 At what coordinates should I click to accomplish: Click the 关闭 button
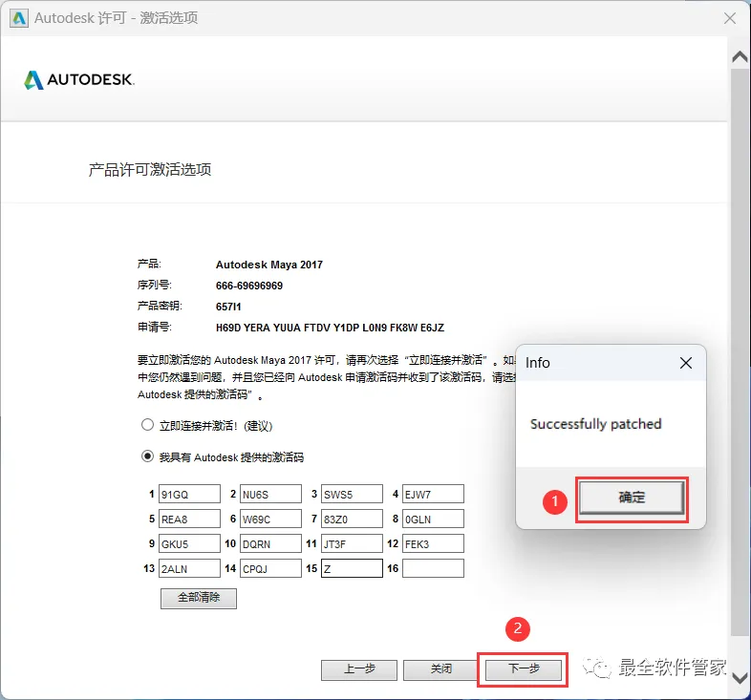(440, 669)
